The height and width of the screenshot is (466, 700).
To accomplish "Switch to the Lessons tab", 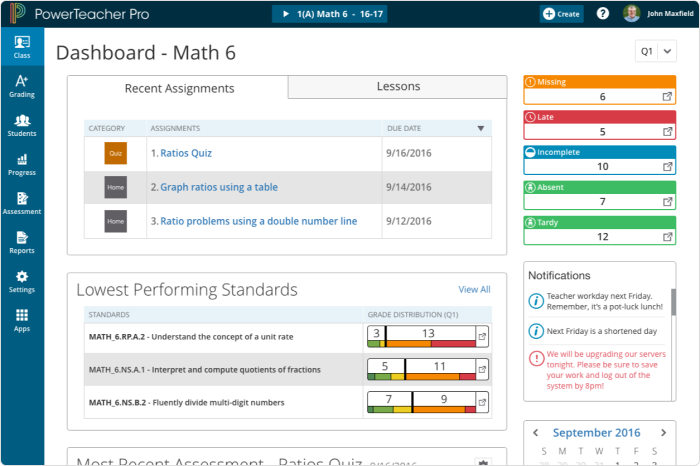I will [x=398, y=87].
